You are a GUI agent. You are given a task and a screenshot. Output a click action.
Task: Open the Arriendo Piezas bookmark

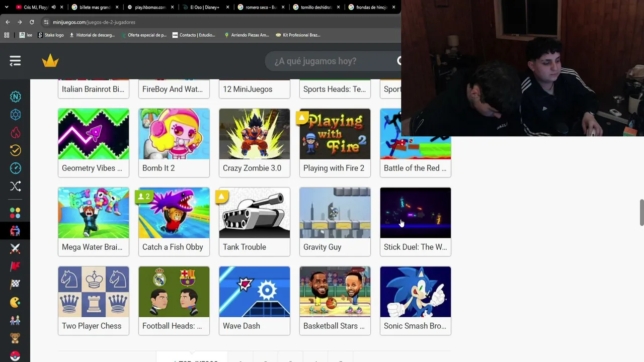[247, 35]
